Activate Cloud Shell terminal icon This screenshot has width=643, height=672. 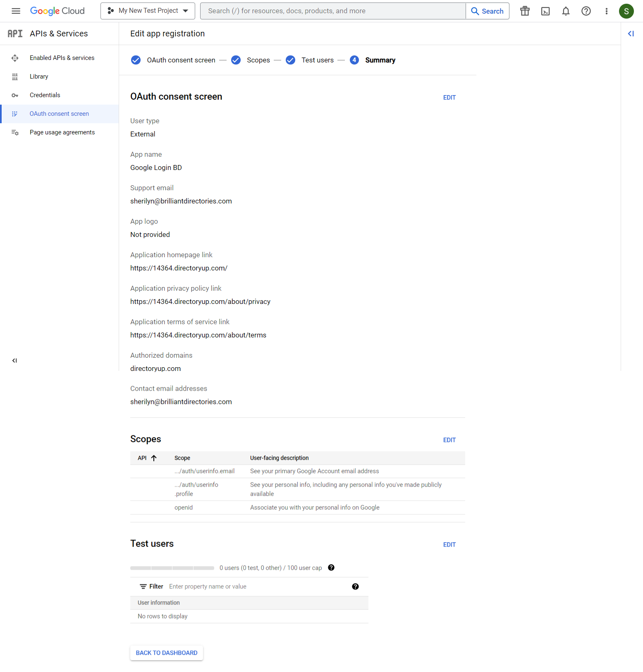[x=545, y=11]
